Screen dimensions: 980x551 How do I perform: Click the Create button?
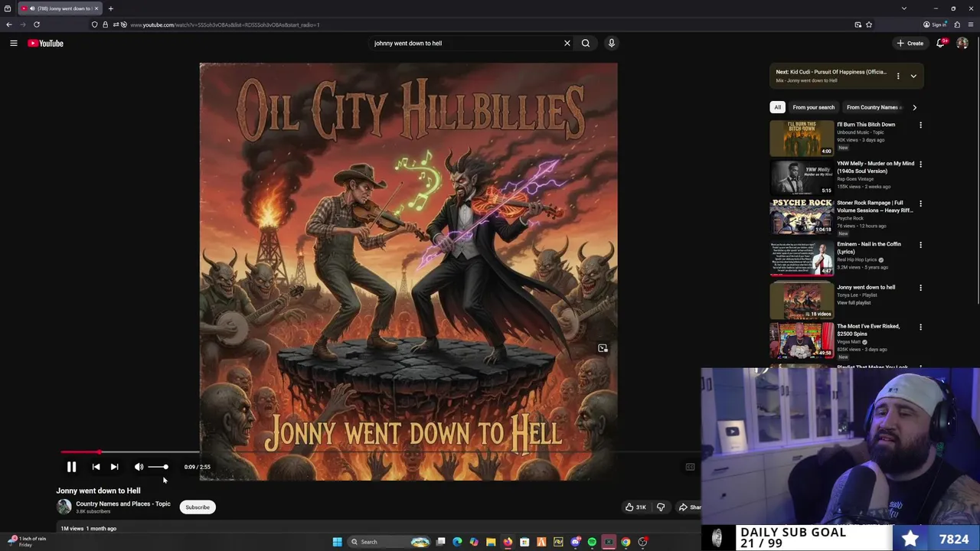[910, 44]
